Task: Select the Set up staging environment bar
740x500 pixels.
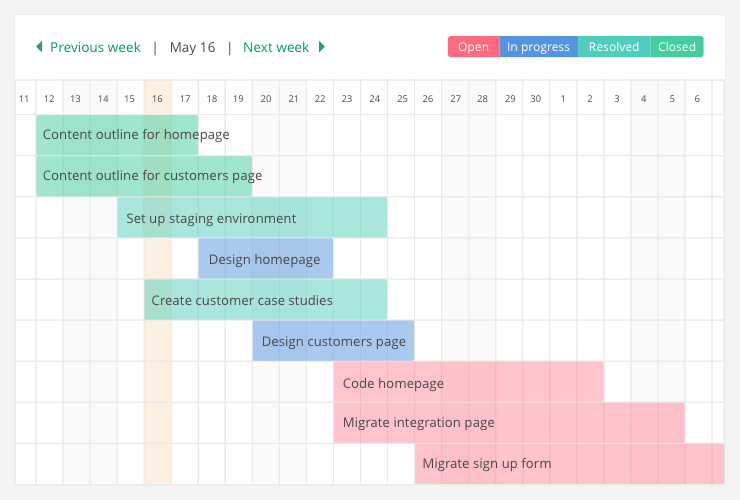Action: [x=252, y=218]
